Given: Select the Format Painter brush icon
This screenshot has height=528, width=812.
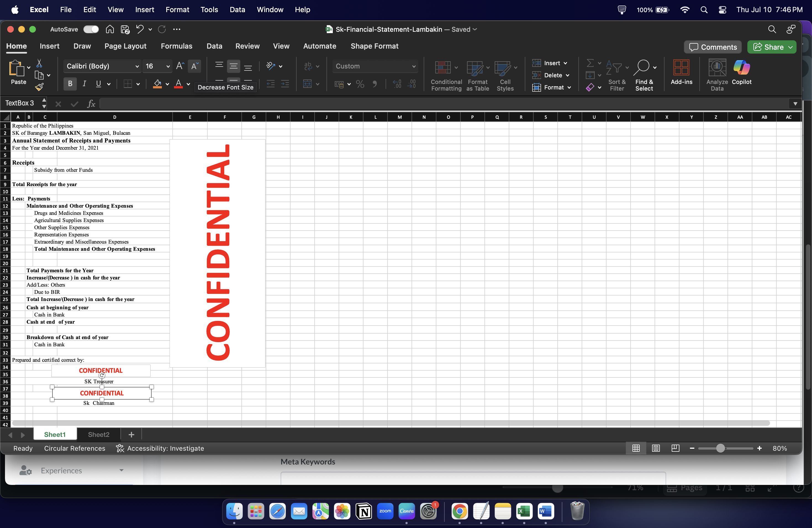Looking at the screenshot, I should coord(39,87).
